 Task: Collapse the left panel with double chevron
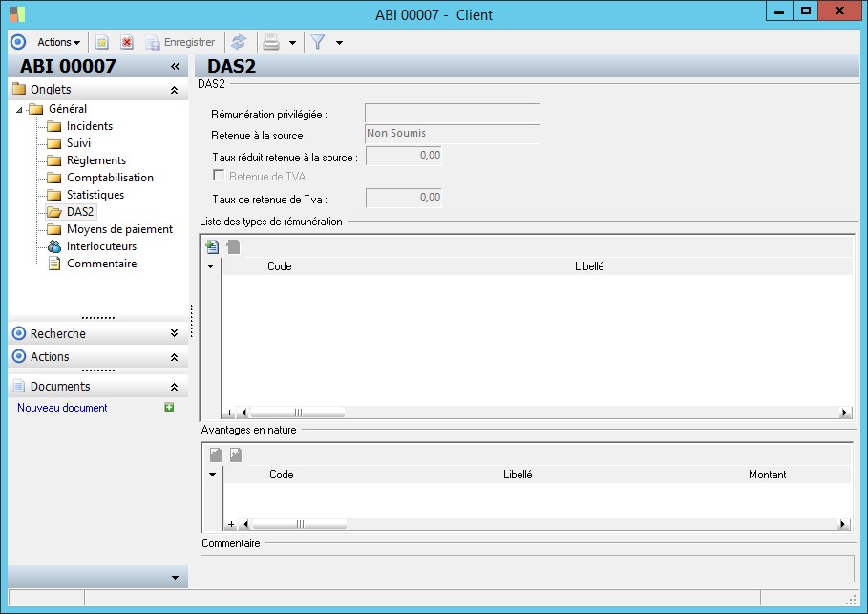click(x=175, y=66)
